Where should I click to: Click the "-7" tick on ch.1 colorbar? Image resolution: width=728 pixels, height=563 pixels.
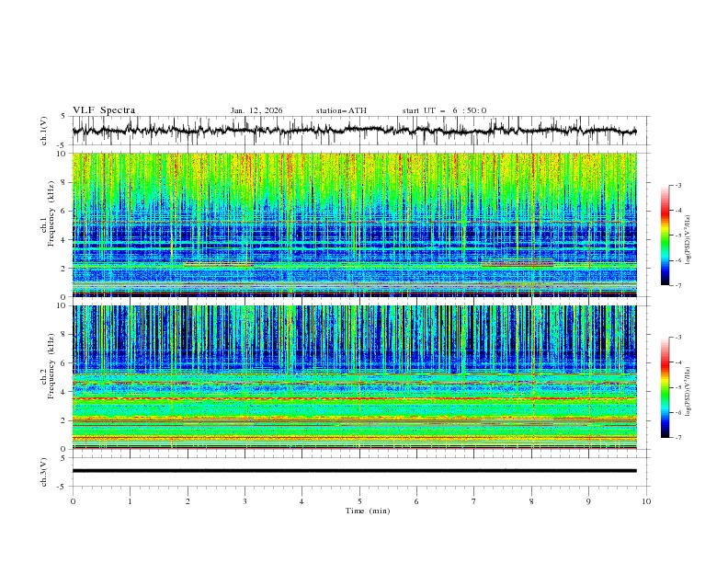coord(678,285)
